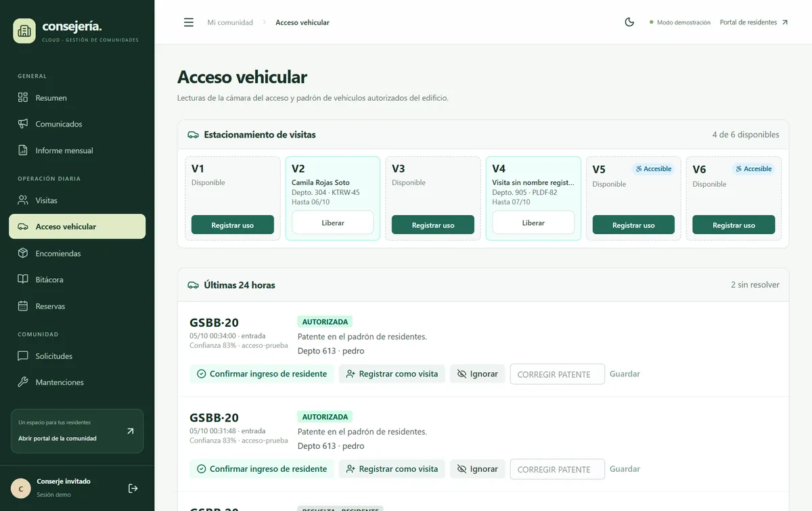Register use for accessible spot V5
The image size is (812, 511).
633,225
